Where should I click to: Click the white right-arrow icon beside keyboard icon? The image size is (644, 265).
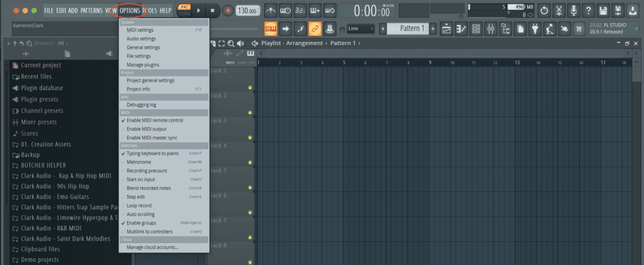tap(286, 28)
